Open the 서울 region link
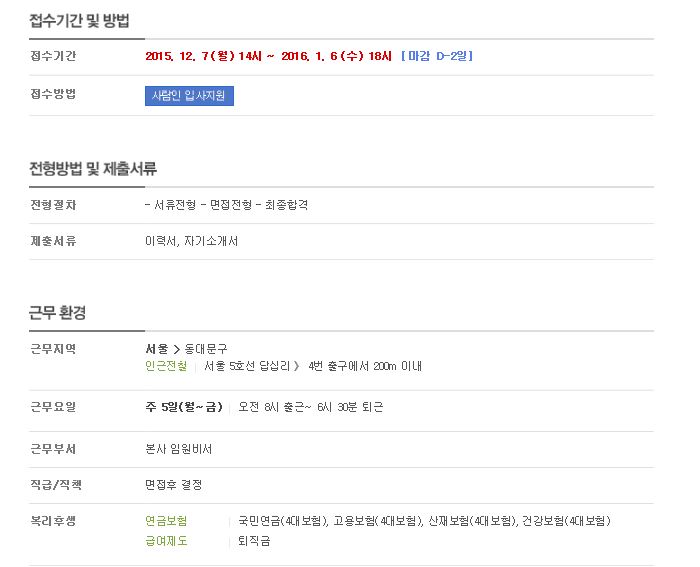Viewport: 700px width, 567px height. pos(157,349)
